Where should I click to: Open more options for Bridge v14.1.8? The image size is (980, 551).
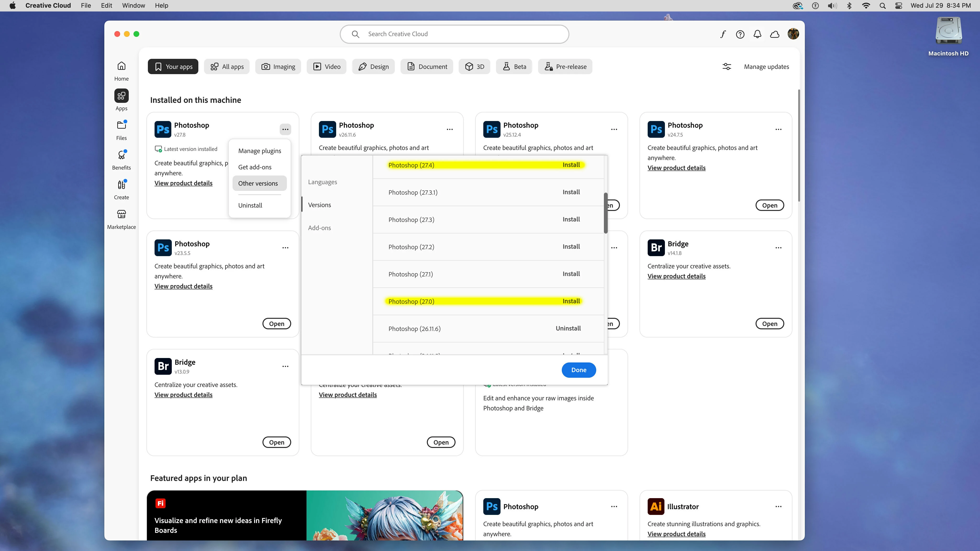[778, 248]
